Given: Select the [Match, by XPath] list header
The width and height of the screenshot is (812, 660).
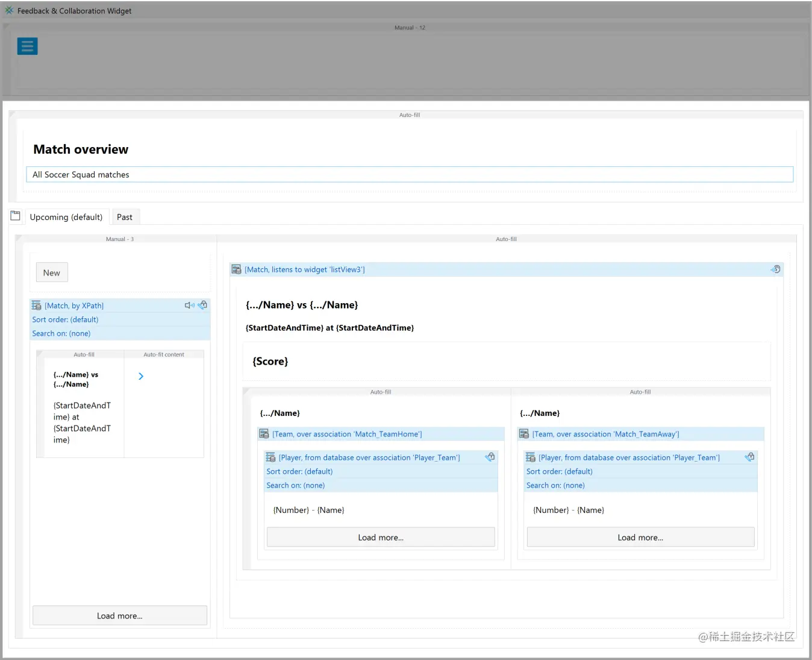Looking at the screenshot, I should (120, 306).
